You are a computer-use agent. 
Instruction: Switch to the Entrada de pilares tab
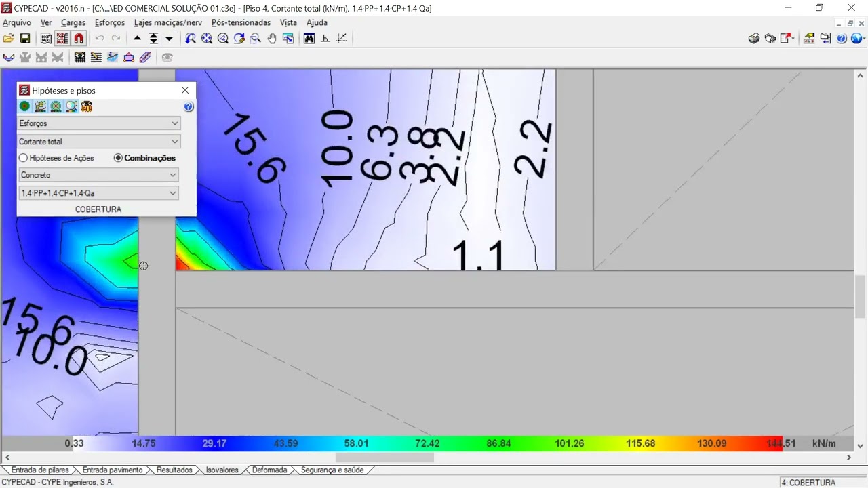(40, 470)
